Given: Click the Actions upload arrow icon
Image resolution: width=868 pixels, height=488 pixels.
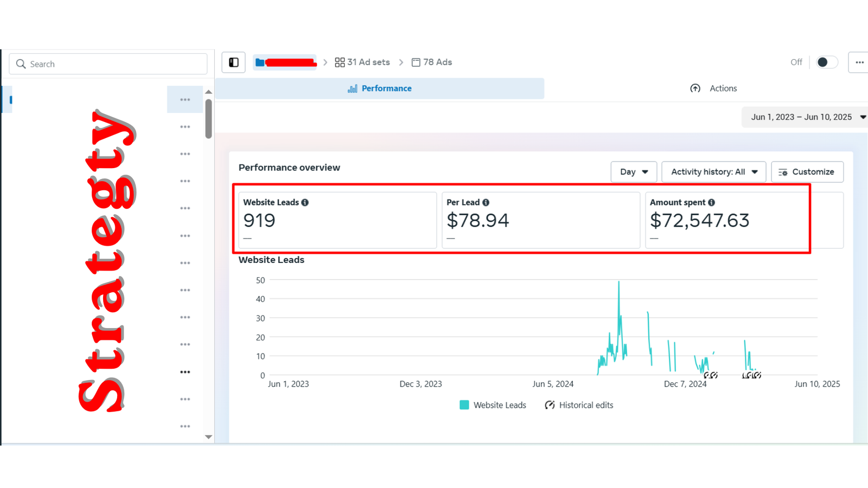Looking at the screenshot, I should (695, 88).
